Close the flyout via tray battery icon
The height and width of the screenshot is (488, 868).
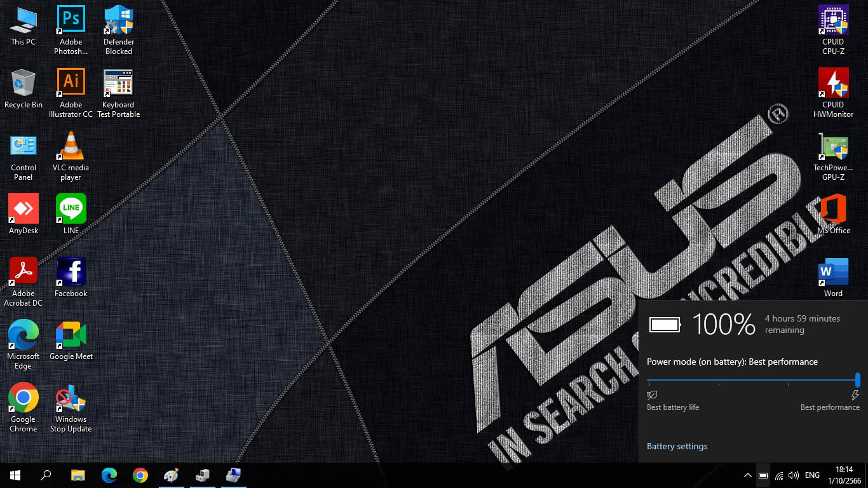763,475
